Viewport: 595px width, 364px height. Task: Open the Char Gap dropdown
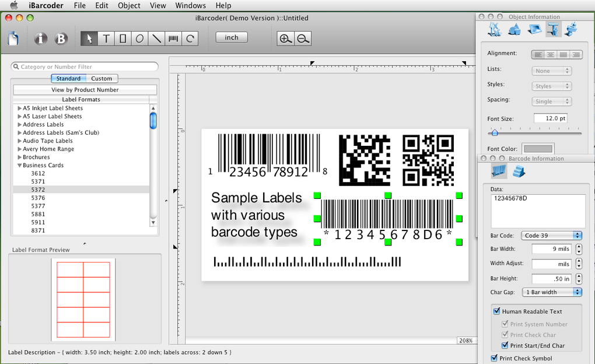(x=552, y=292)
